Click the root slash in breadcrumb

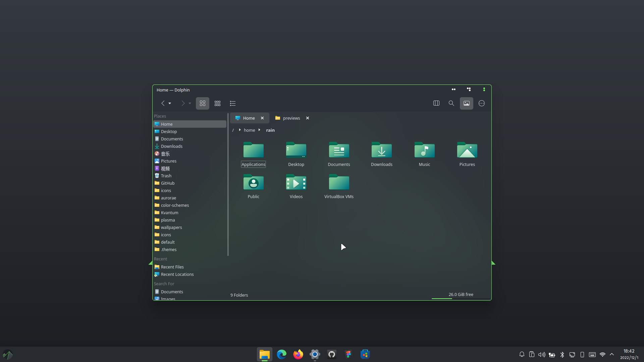[x=233, y=130]
